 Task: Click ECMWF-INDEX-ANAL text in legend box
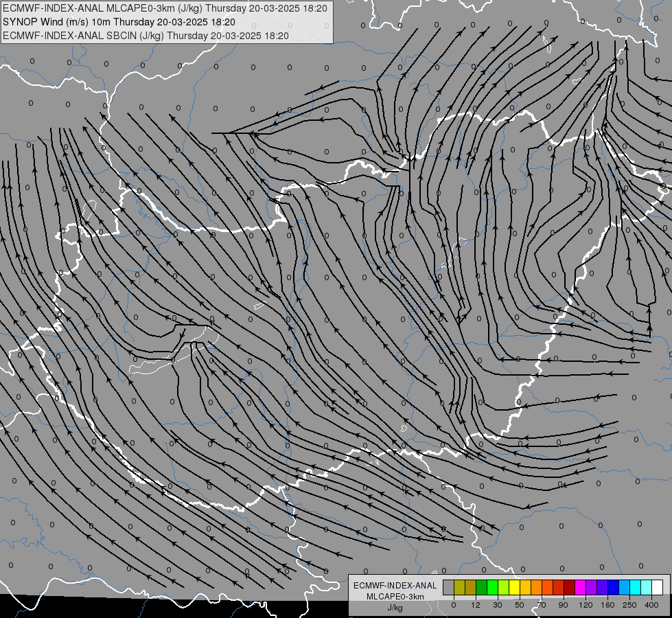(395, 586)
